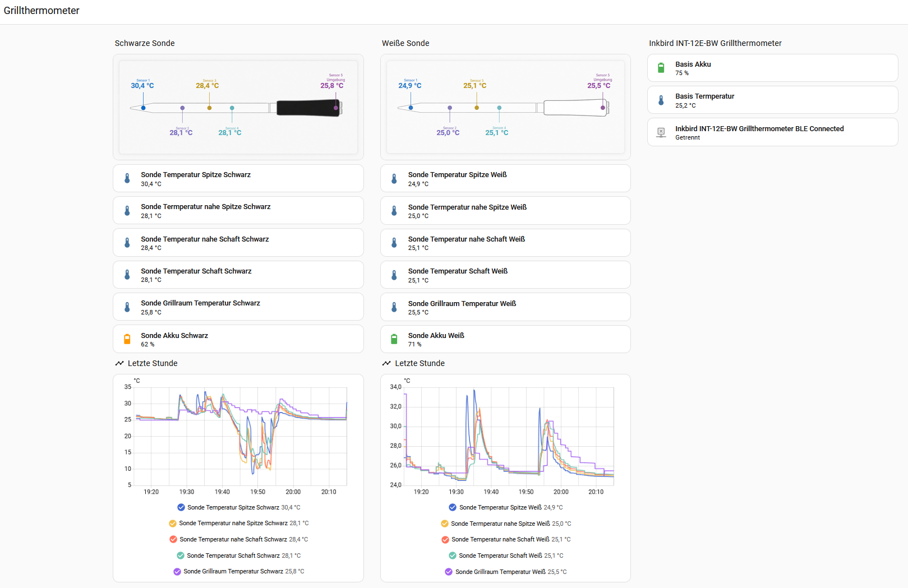Viewport: 908px width, 588px height.
Task: Open Inkbird BLE Connected entity card
Action: (x=773, y=132)
